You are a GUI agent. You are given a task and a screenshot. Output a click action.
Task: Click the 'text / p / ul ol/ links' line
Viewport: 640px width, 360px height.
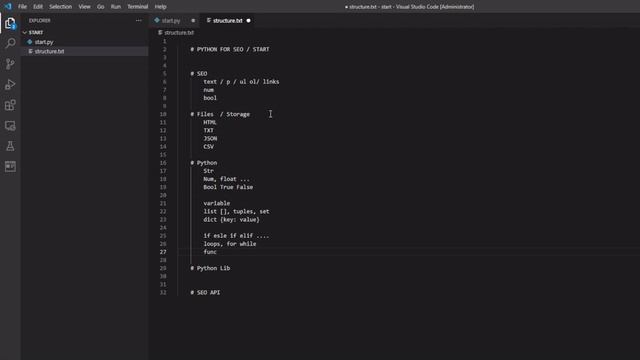[x=241, y=82]
